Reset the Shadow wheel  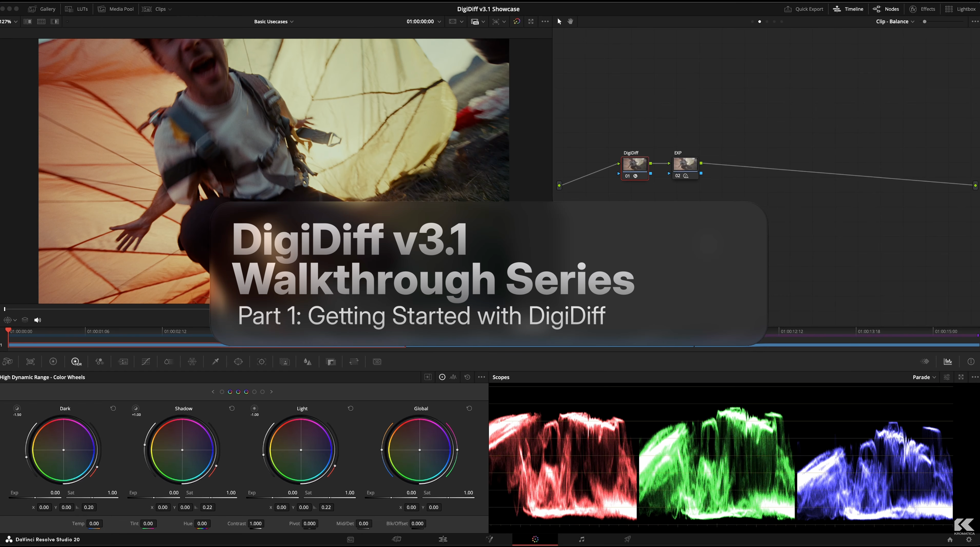232,408
